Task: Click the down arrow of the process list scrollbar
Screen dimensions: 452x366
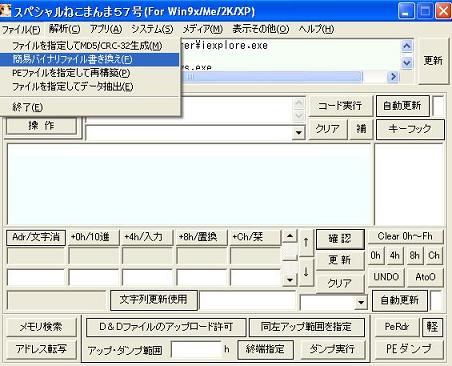Action: [x=407, y=62]
